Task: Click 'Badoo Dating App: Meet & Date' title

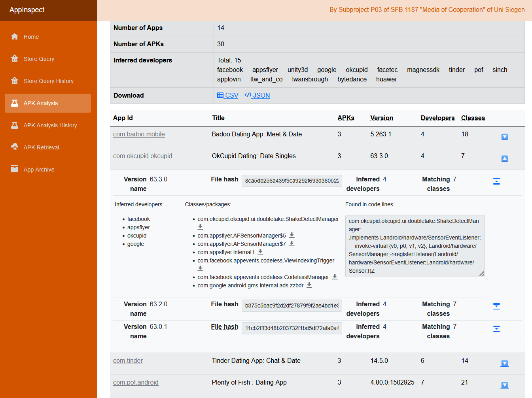Action: (x=257, y=134)
